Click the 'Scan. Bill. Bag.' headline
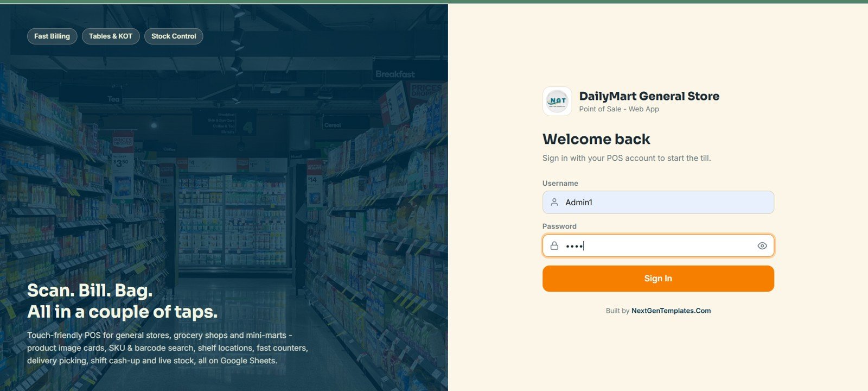Screen dimensions: 868x391 pos(90,291)
